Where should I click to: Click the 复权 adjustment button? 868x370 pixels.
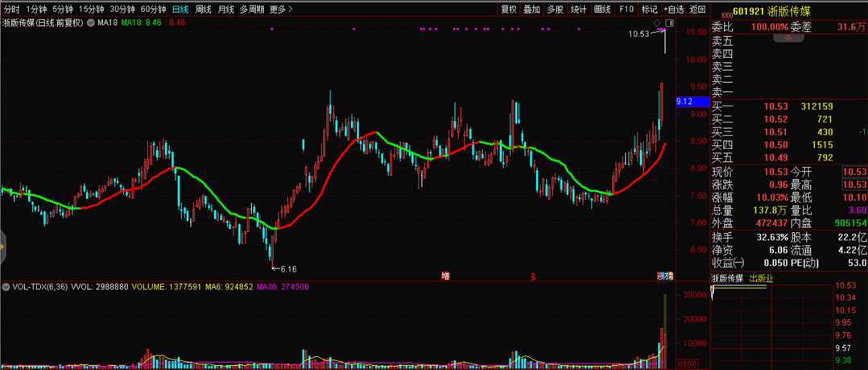click(509, 9)
